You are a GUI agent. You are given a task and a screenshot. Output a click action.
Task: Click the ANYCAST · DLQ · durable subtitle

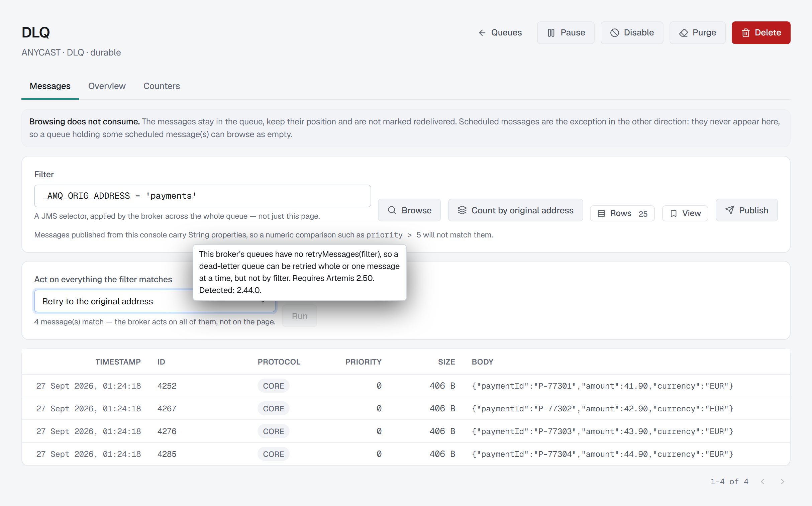tap(71, 53)
